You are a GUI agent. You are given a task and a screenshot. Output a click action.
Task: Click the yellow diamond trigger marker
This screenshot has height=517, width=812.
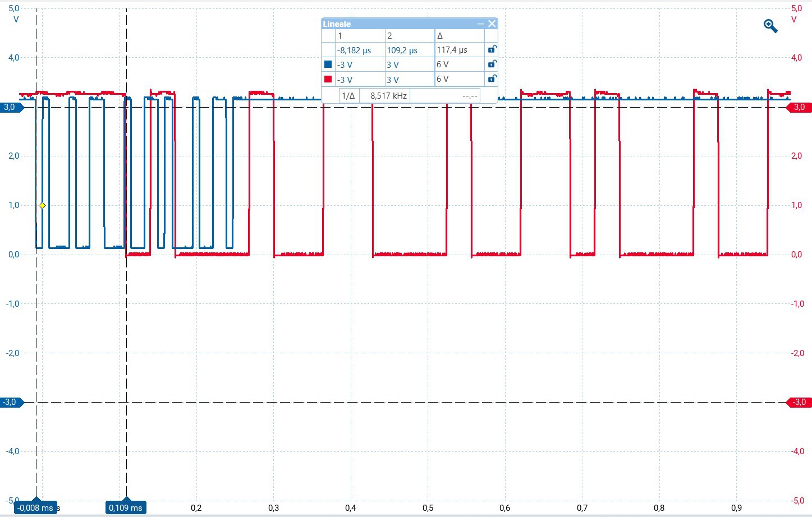click(42, 206)
